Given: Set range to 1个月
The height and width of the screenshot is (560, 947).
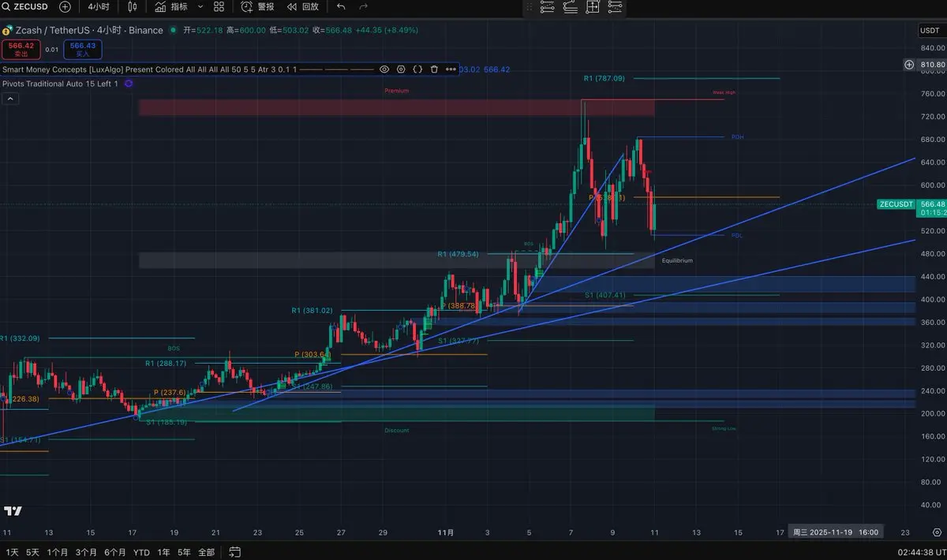Looking at the screenshot, I should click(x=57, y=552).
